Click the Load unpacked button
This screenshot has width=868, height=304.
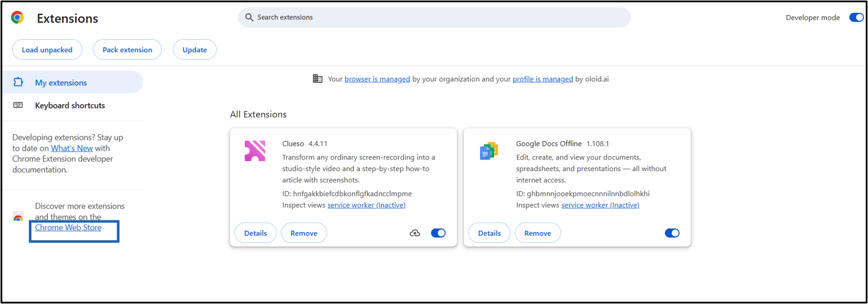pyautogui.click(x=47, y=50)
